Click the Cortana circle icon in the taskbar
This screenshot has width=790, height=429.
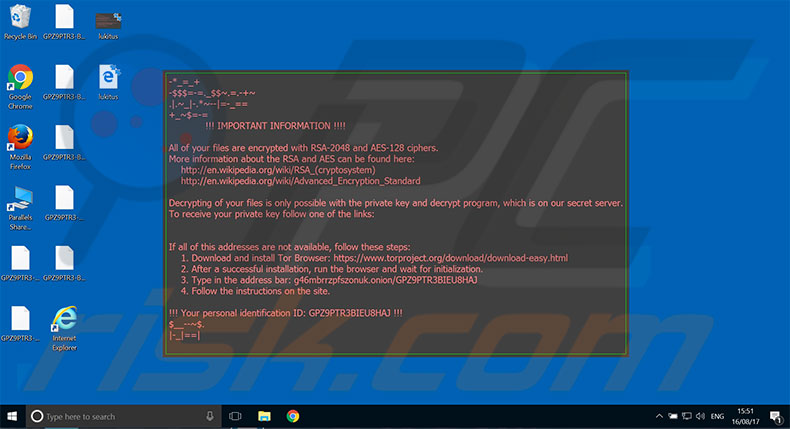coord(37,416)
